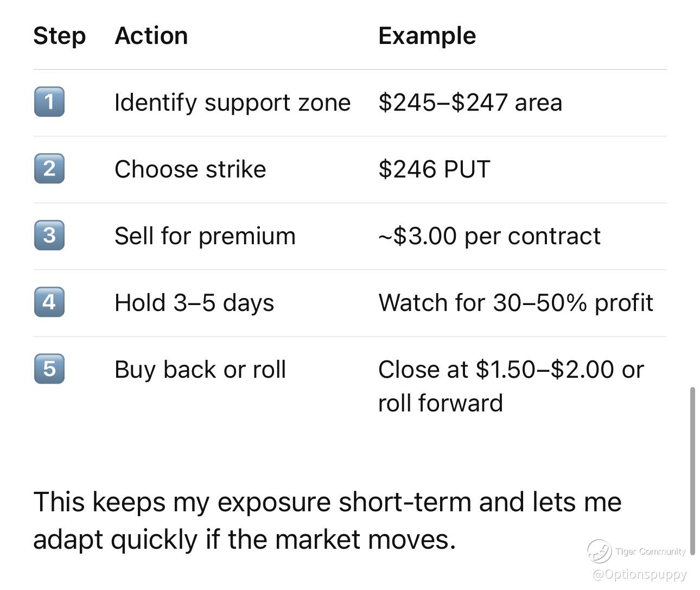Click the '~$3.00 per contract' cell
The width and height of the screenshot is (700, 590).
489,236
